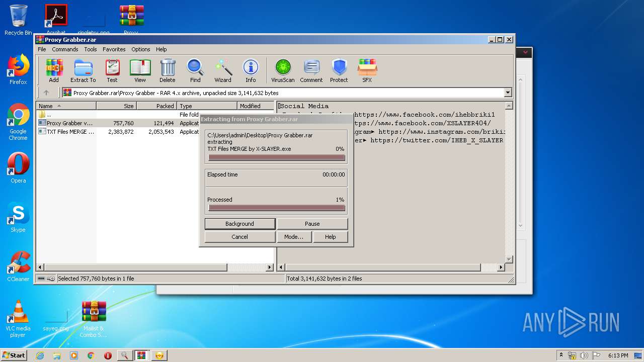This screenshot has height=362, width=644.
Task: Click the Test archive icon
Action: 112,71
